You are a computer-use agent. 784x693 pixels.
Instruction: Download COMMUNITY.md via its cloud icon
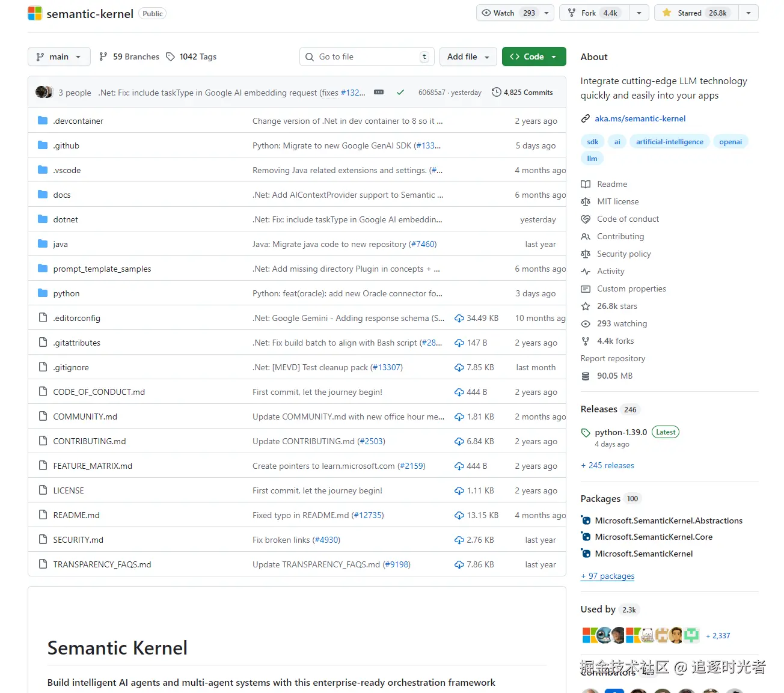tap(459, 417)
